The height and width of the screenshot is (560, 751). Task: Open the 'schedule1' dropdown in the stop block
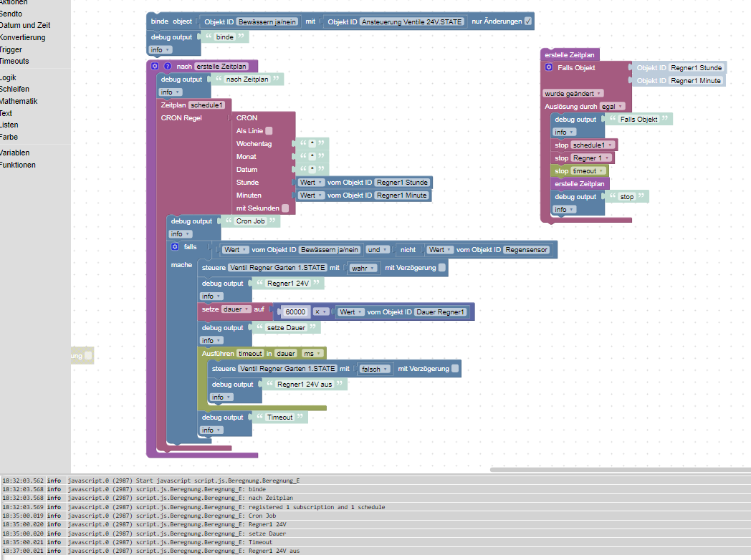pos(593,145)
